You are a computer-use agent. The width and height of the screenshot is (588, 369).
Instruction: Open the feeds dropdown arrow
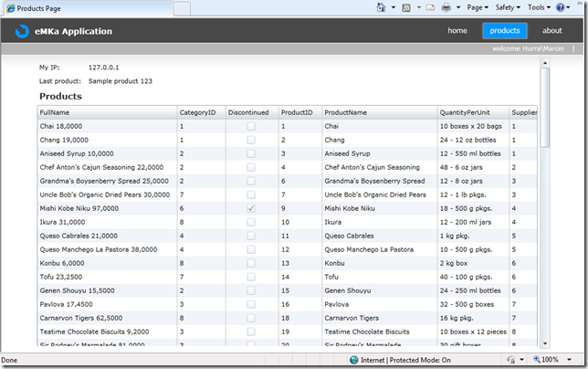[x=419, y=7]
